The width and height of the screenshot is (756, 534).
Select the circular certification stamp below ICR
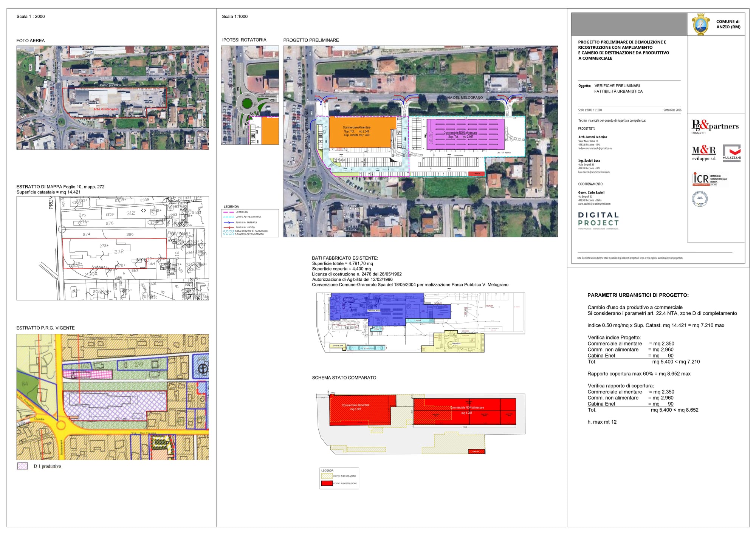click(x=700, y=199)
